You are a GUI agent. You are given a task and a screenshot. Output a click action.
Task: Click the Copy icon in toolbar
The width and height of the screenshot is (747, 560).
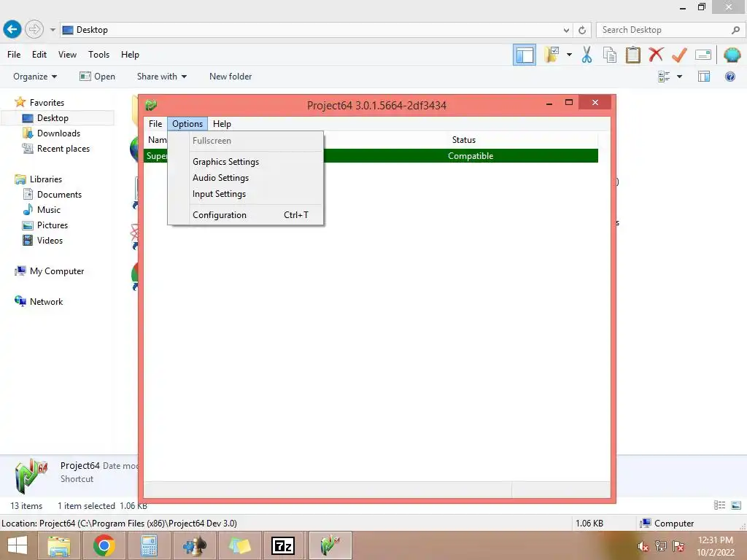(610, 55)
